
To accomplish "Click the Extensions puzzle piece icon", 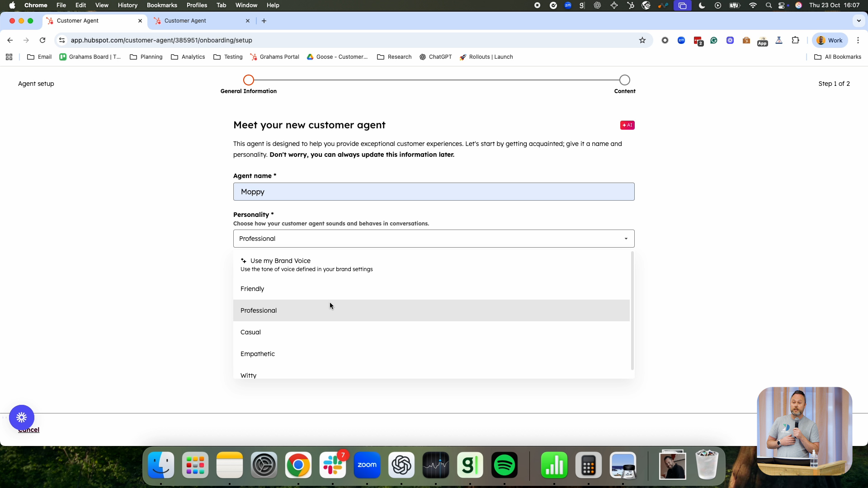I will point(796,40).
